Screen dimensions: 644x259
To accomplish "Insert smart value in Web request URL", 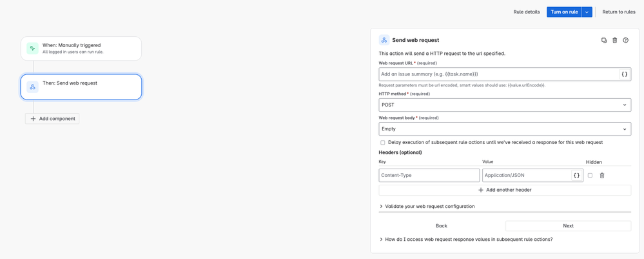I will point(624,74).
